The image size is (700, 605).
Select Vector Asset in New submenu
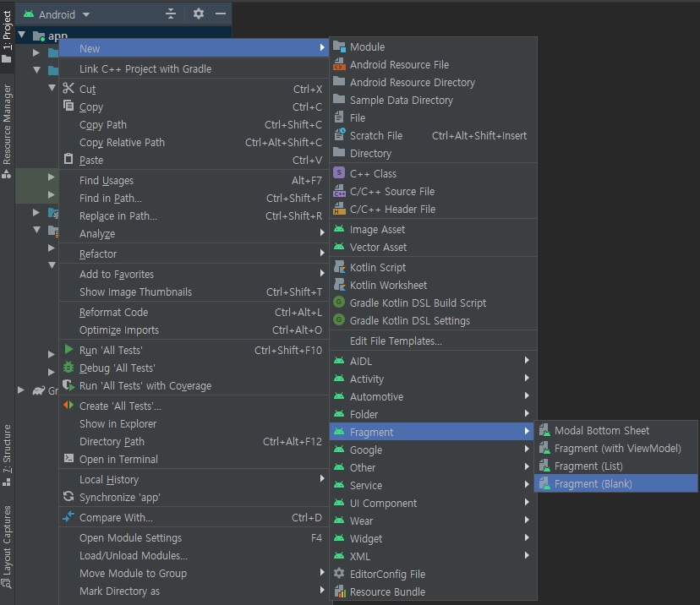coord(433,248)
